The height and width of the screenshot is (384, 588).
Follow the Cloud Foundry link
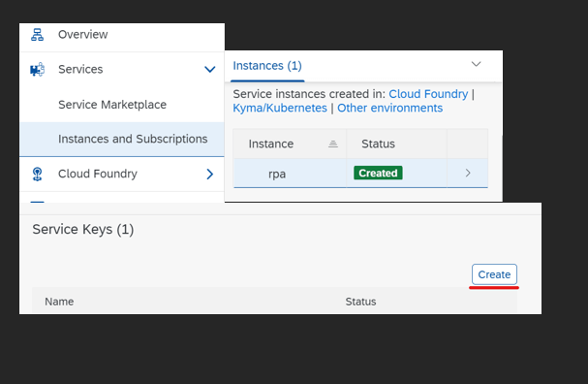(x=428, y=94)
